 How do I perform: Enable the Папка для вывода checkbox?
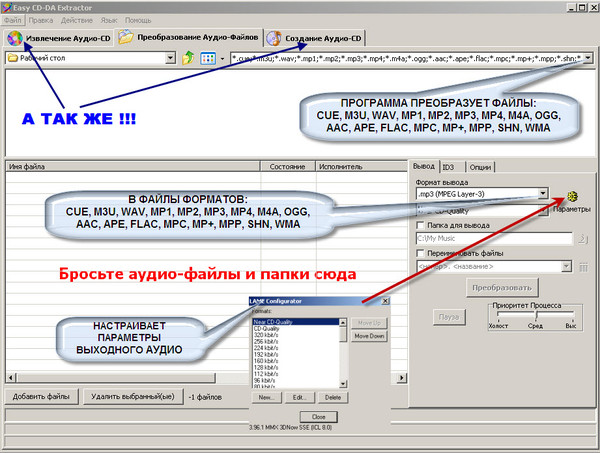point(420,225)
